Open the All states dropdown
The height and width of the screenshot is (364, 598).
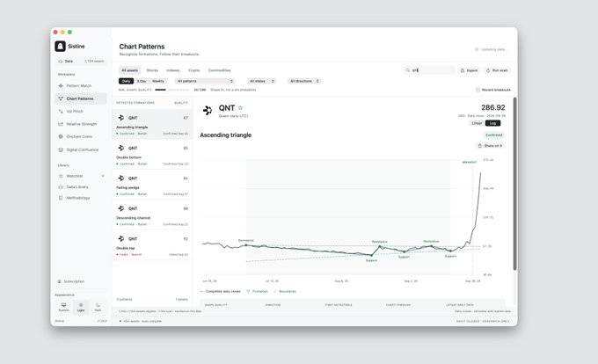[x=262, y=81]
